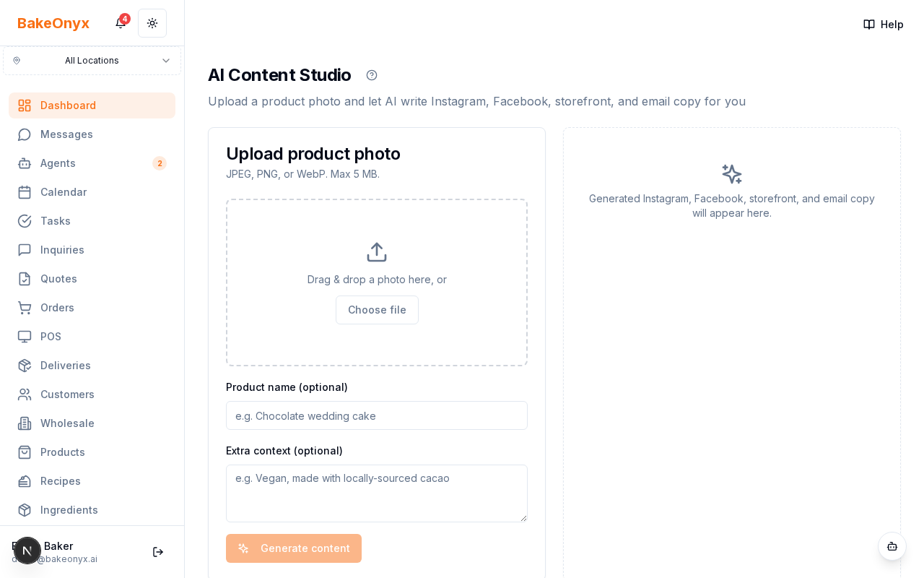Screen dimensions: 924x578
Task: Focus the Product name input field
Action: coord(377,415)
